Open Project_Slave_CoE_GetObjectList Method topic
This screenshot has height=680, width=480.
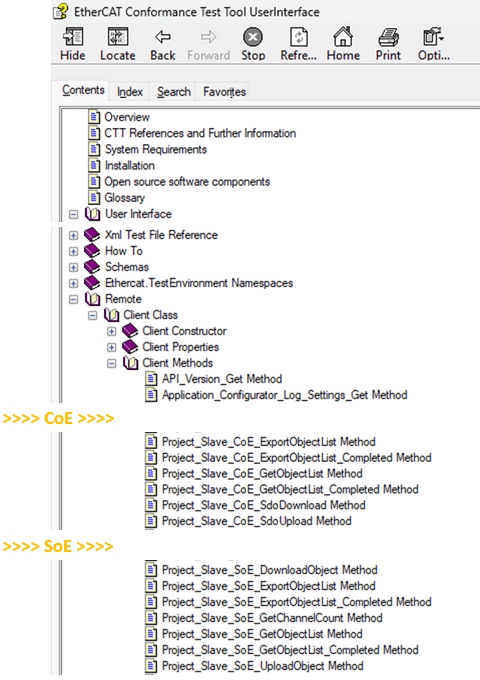[262, 474]
